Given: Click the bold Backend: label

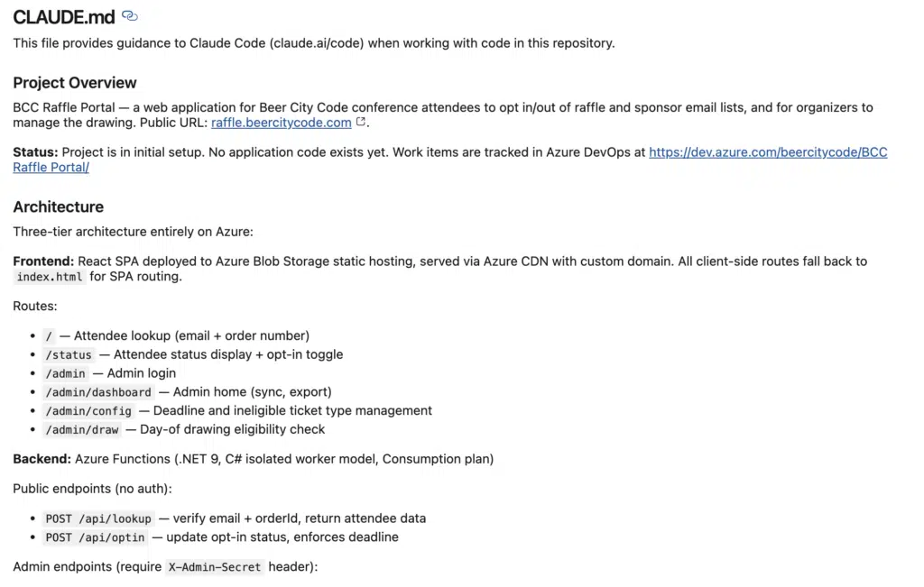Looking at the screenshot, I should tap(42, 459).
